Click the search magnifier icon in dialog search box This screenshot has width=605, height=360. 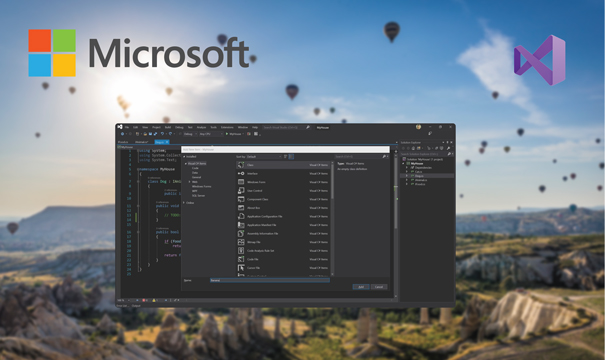point(384,157)
